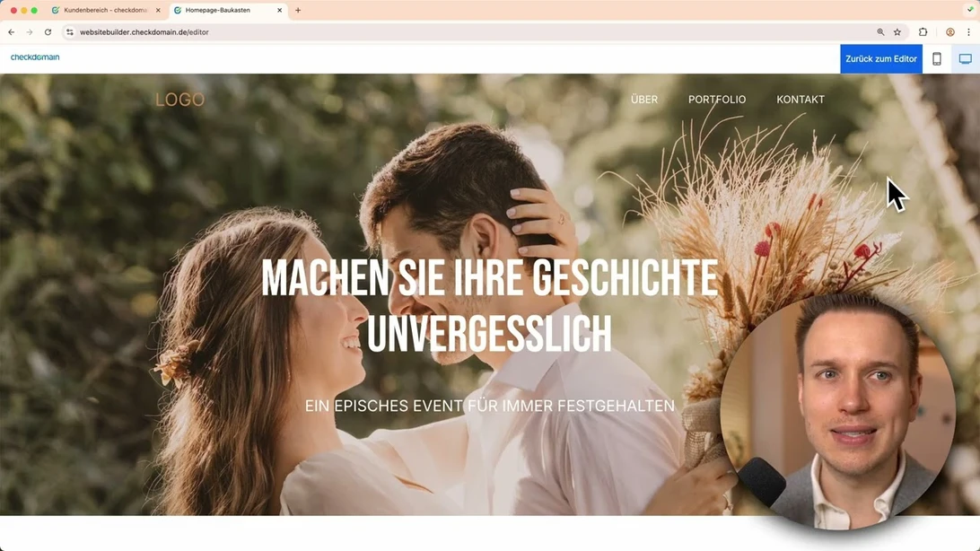The image size is (980, 551).
Task: Select the mobile preview icon
Action: (936, 58)
